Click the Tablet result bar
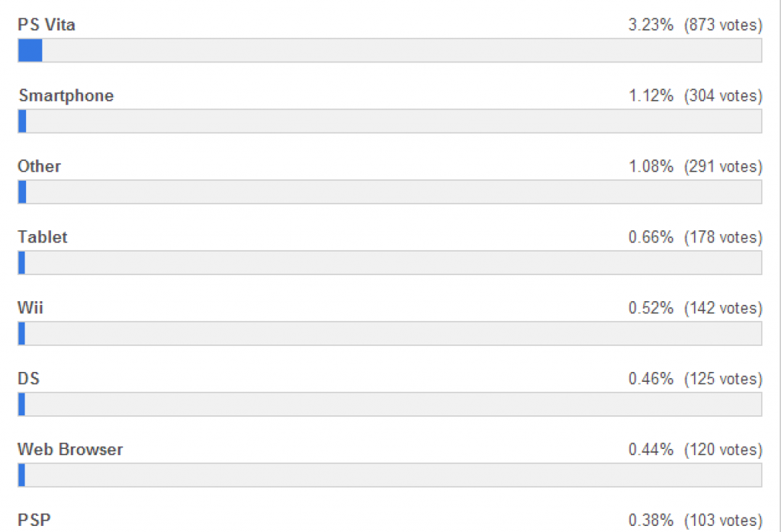Viewport: 781px width, 532px height. (390, 263)
